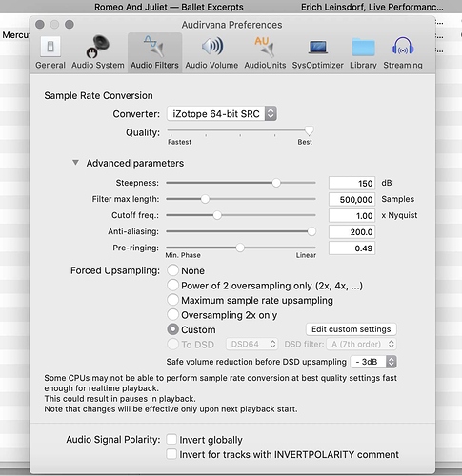Click the 'Fastest' label under Quality slider

tap(179, 142)
